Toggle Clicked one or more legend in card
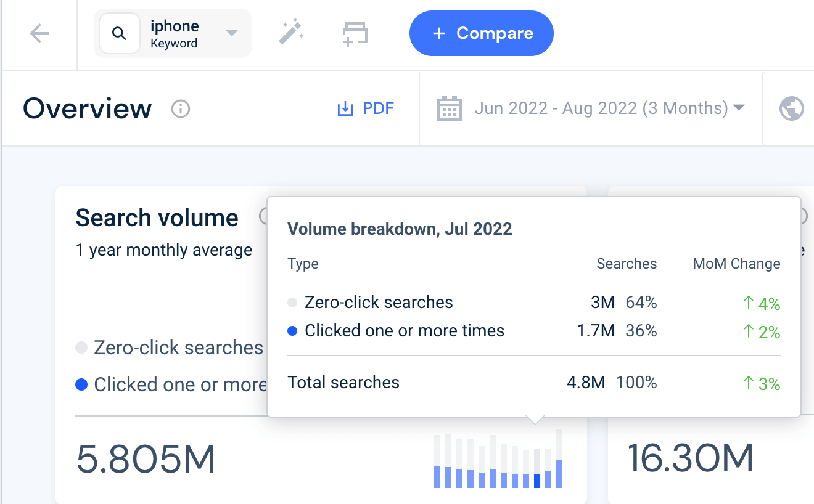The image size is (814, 504). (x=171, y=384)
